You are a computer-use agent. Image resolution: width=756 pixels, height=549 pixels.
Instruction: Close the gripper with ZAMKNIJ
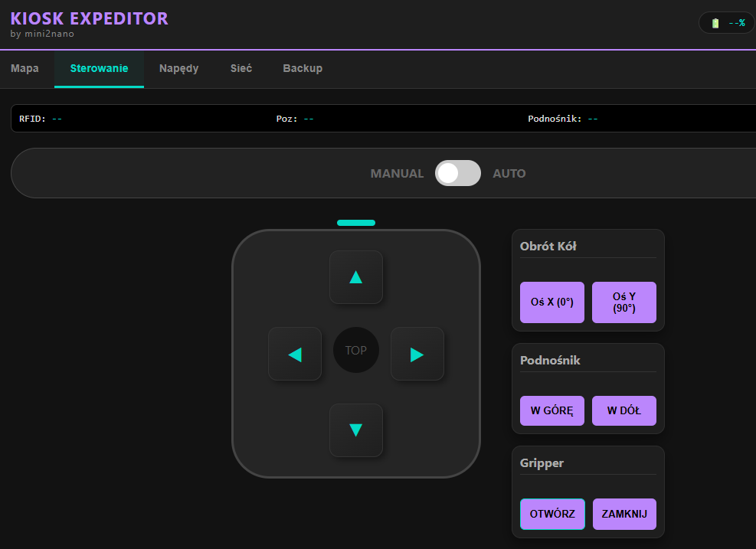coord(624,514)
